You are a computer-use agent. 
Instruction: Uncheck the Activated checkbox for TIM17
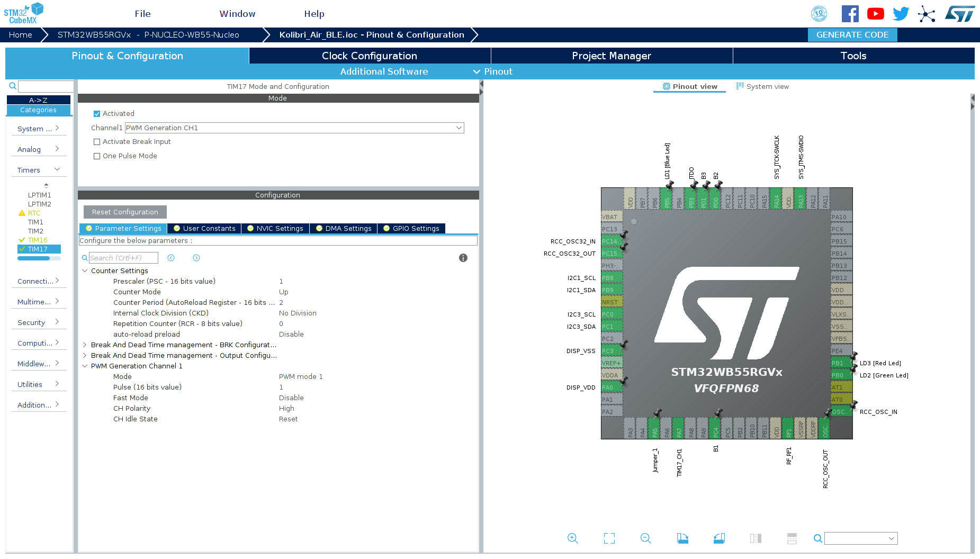[x=97, y=113]
